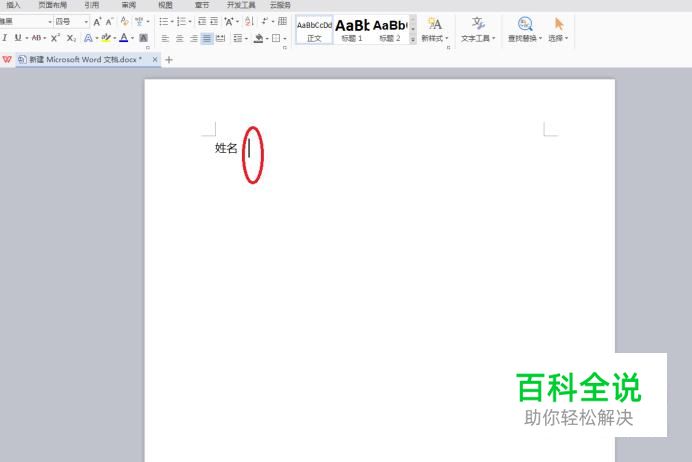Viewport: 692px width, 462px height.
Task: Click the paragraph shading bucket icon
Action: coord(259,38)
